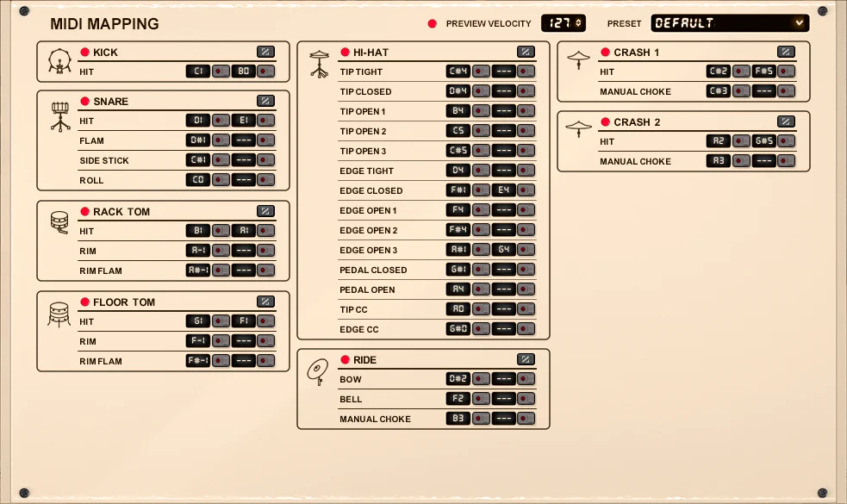Click the hi-hat cymbal stand icon
The height and width of the screenshot is (504, 847).
click(x=320, y=64)
